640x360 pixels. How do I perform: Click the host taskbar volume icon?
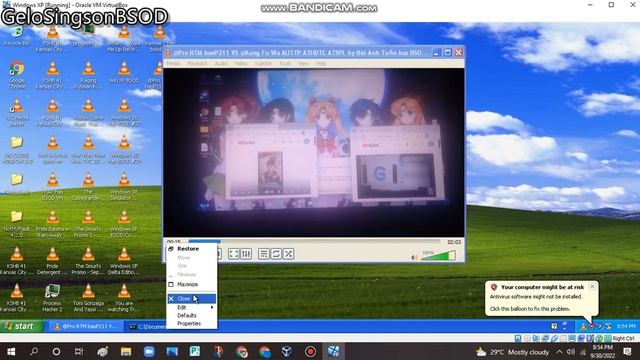[571, 351]
